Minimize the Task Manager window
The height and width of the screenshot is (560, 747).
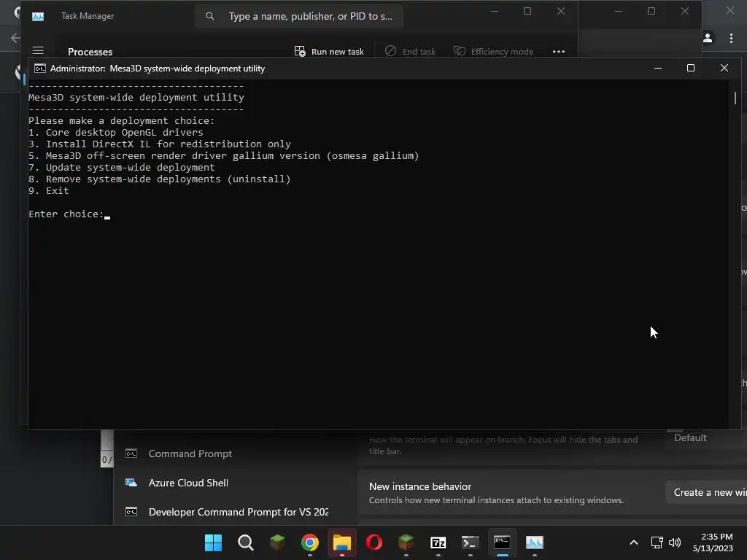[495, 11]
